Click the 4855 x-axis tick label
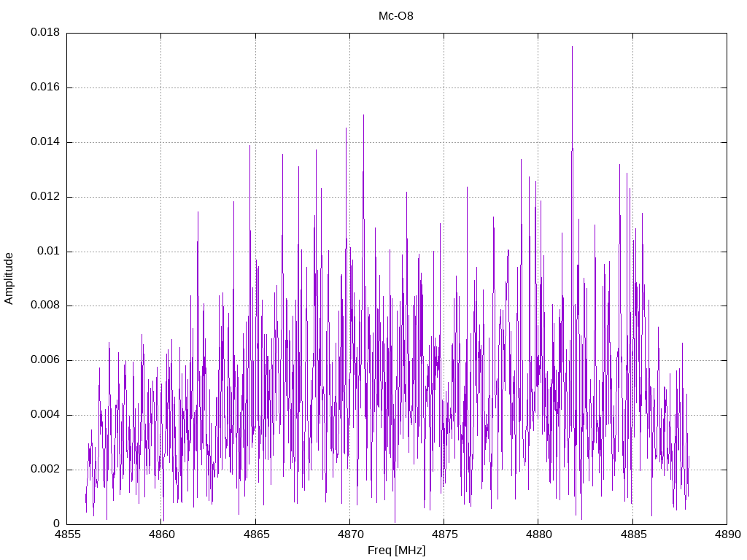Viewport: 747px width, 560px height. point(67,534)
